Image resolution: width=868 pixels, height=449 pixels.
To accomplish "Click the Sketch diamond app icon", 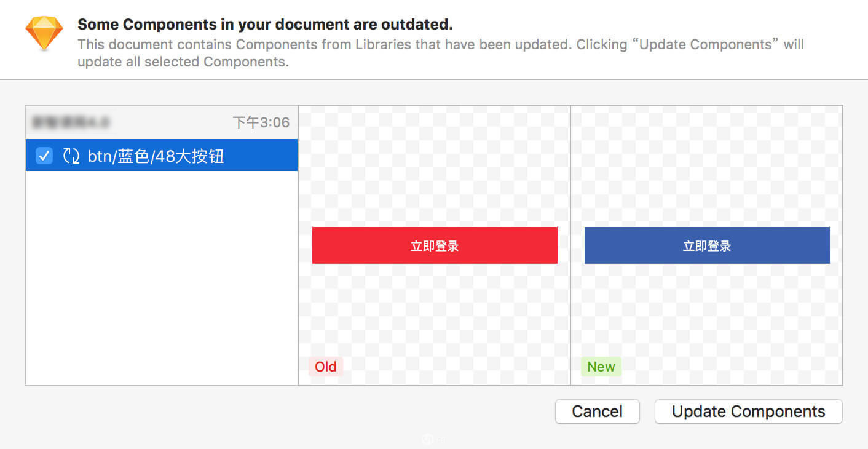I will [44, 34].
